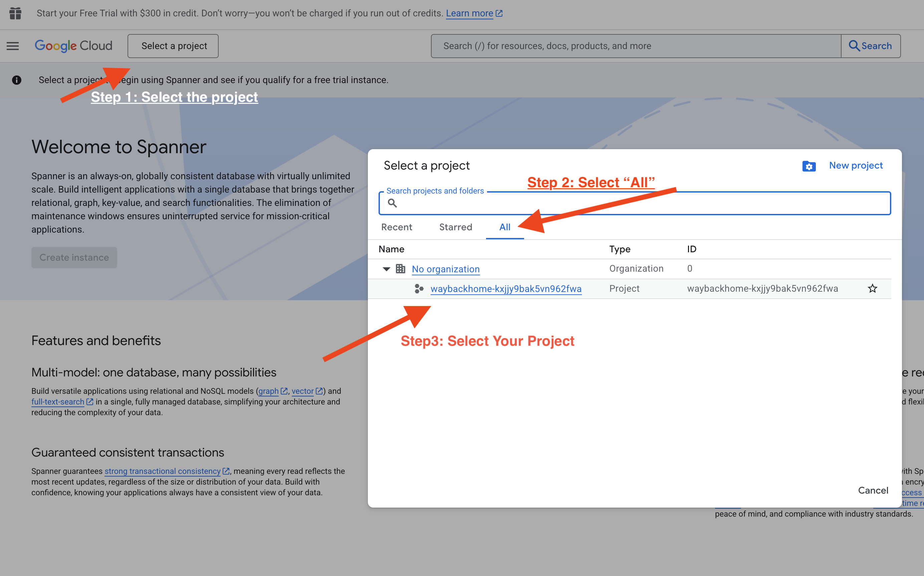Screen dimensions: 924x576
Task: Click the free trial gift icon
Action: click(15, 13)
